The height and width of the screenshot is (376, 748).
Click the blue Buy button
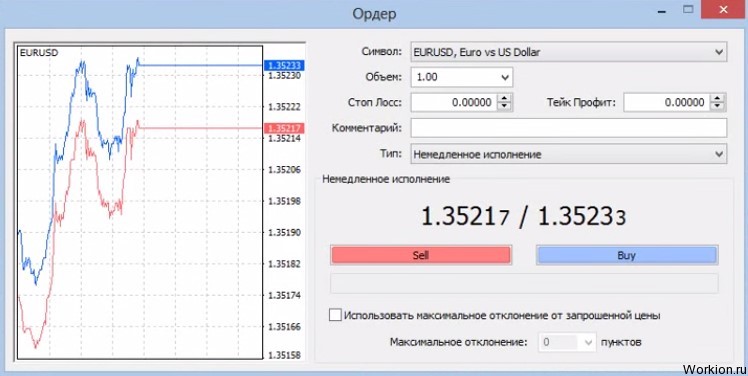pyautogui.click(x=627, y=255)
